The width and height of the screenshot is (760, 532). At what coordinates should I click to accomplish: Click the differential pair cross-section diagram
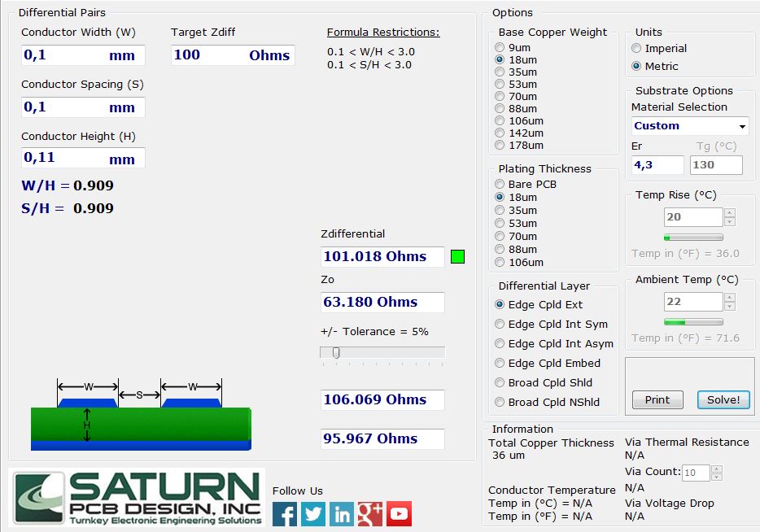[141, 414]
